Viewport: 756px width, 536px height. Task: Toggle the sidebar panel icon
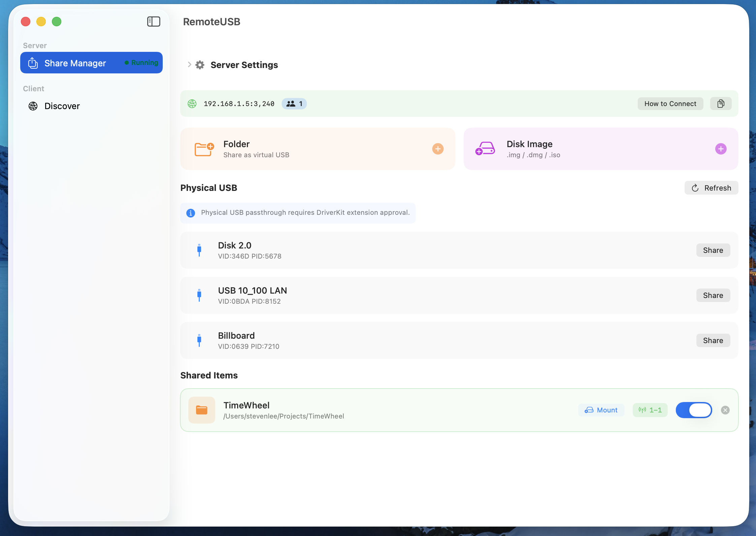(154, 22)
